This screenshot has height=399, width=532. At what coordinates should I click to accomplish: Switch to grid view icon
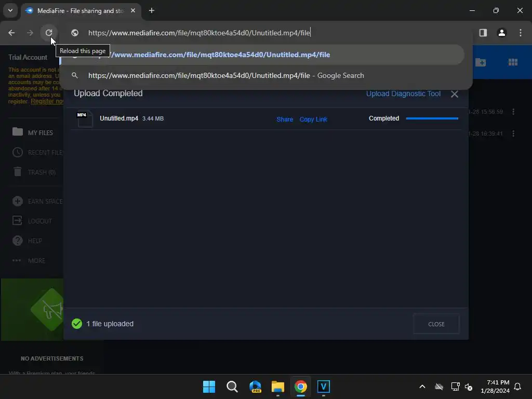[x=513, y=62]
